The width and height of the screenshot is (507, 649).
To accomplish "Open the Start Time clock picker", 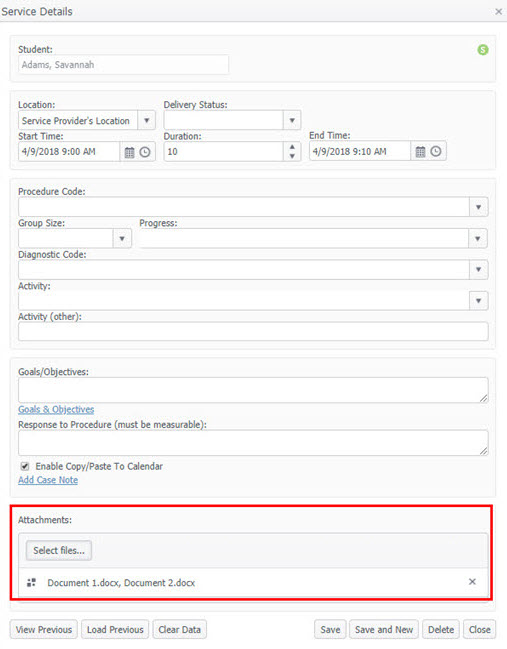I will pyautogui.click(x=144, y=152).
